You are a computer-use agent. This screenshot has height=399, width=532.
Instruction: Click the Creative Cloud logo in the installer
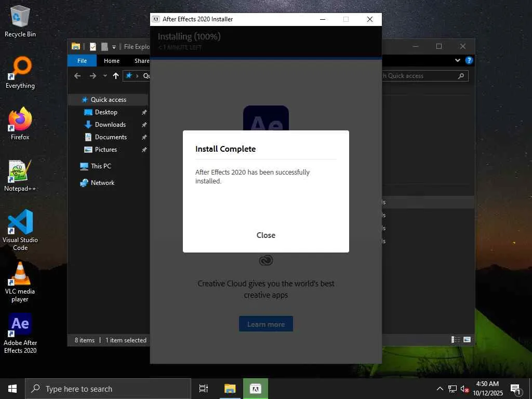tap(265, 260)
